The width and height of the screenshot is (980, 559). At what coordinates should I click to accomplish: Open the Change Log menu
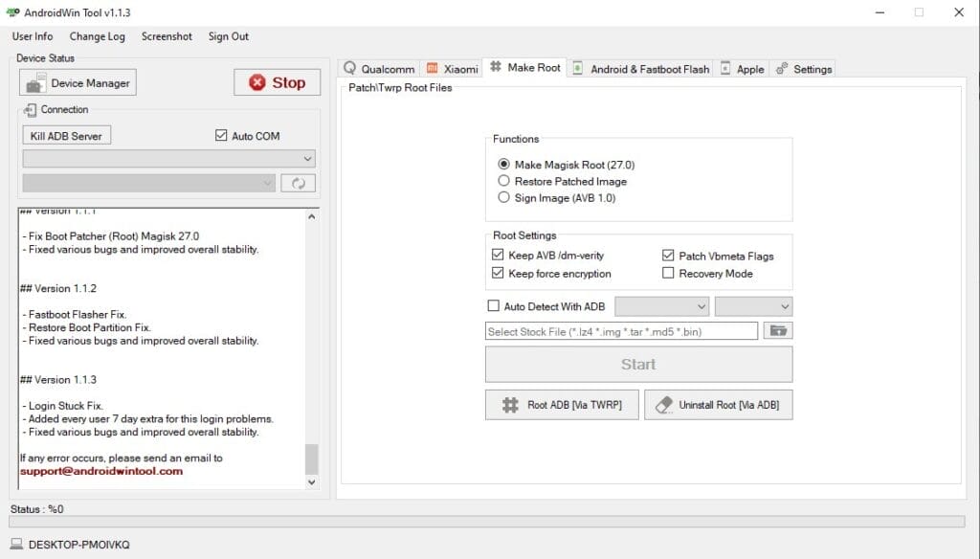[97, 36]
